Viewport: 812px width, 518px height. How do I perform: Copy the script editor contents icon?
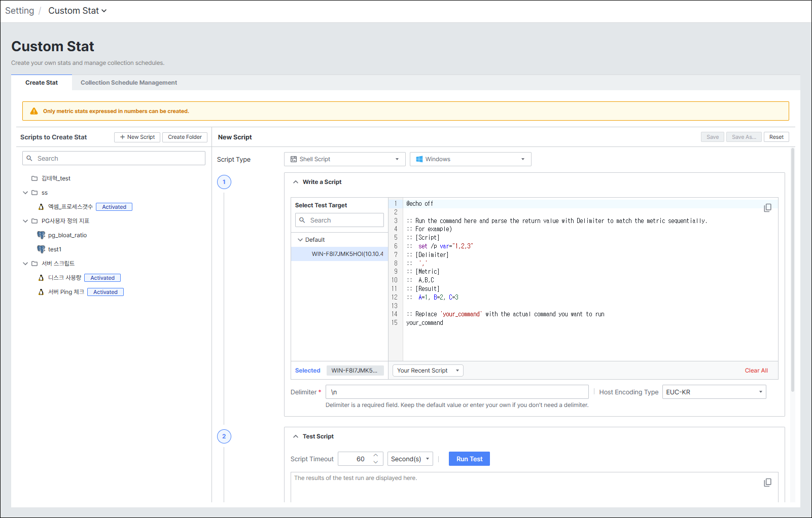767,208
